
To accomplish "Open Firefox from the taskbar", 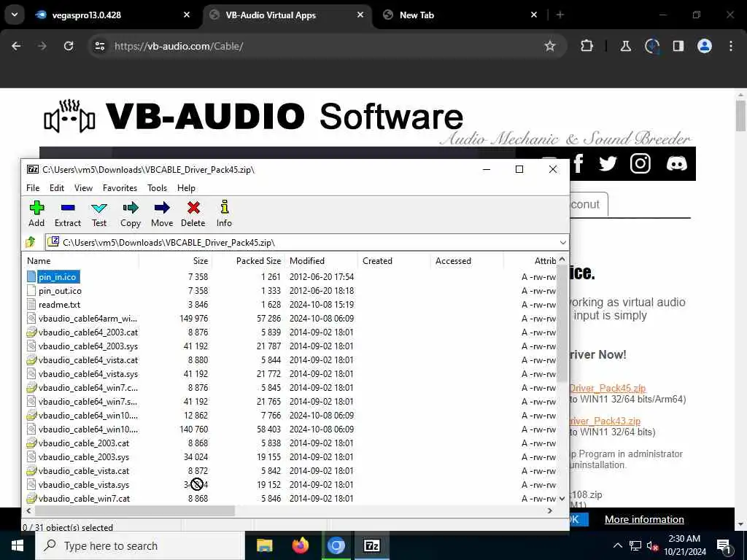I will point(300,545).
